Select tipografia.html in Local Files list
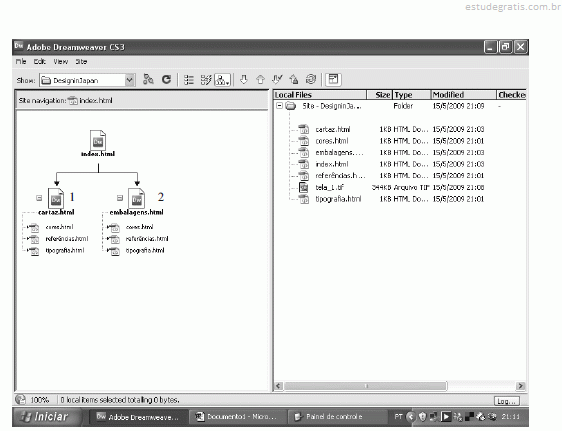The image size is (562, 431). point(338,199)
